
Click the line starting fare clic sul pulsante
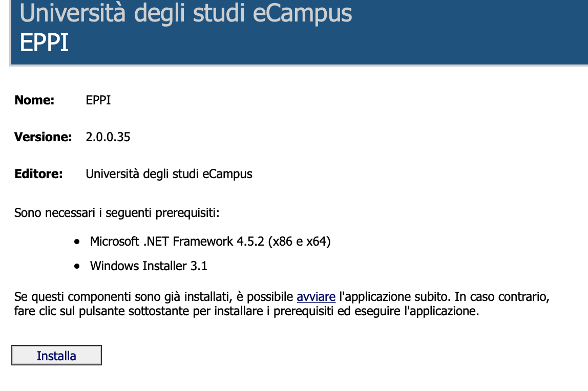246,311
